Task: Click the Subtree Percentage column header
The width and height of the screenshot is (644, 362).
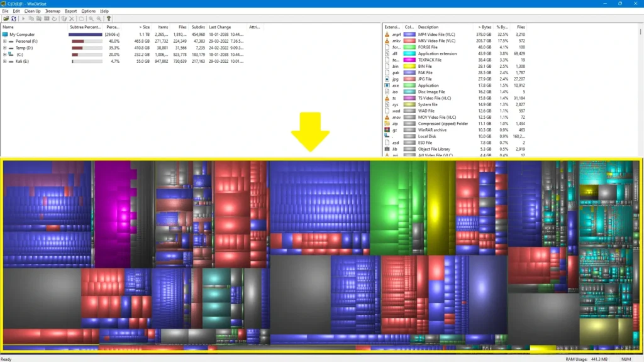Action: coord(85,27)
